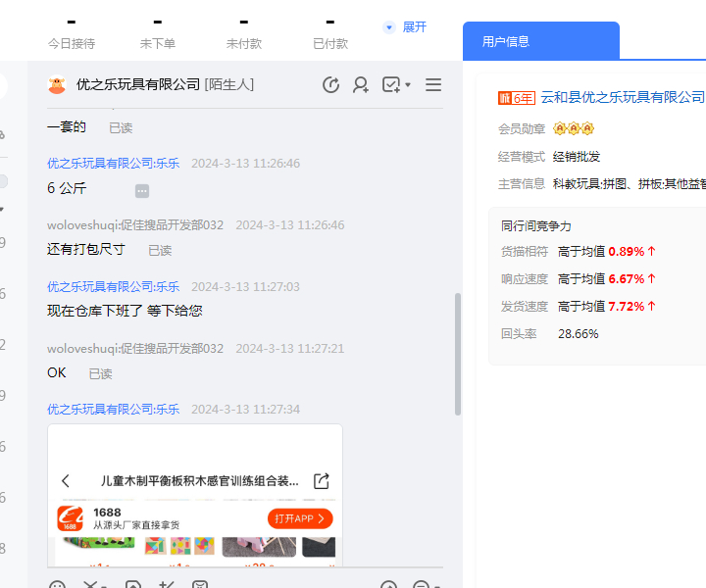Expand the dropdown arrow beside task icon
Image resolution: width=706 pixels, height=588 pixels.
[408, 85]
